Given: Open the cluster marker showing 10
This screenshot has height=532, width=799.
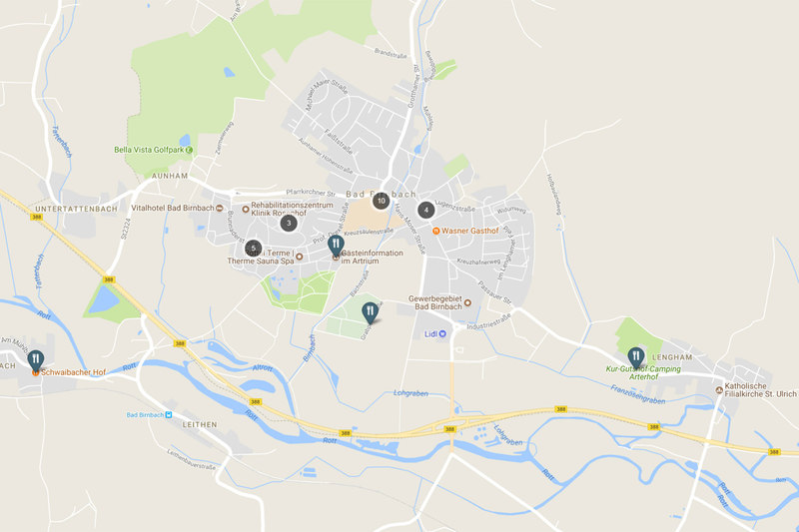Looking at the screenshot, I should coord(381,201).
